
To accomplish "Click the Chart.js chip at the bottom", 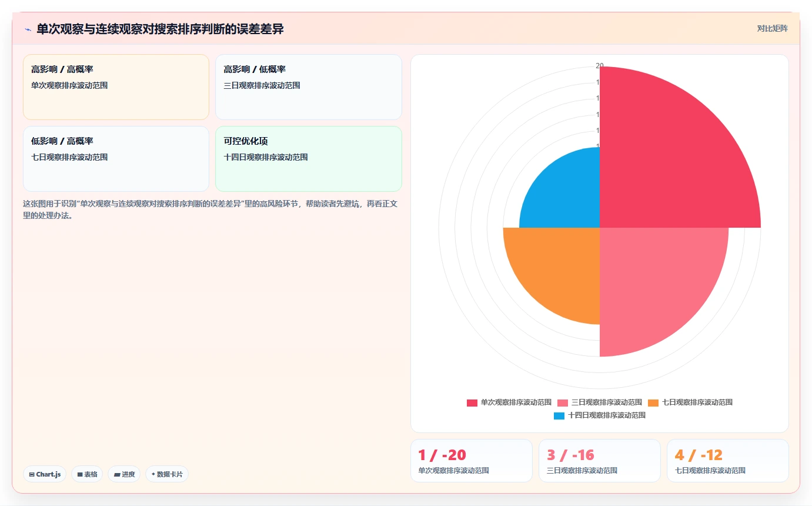I will [x=45, y=474].
